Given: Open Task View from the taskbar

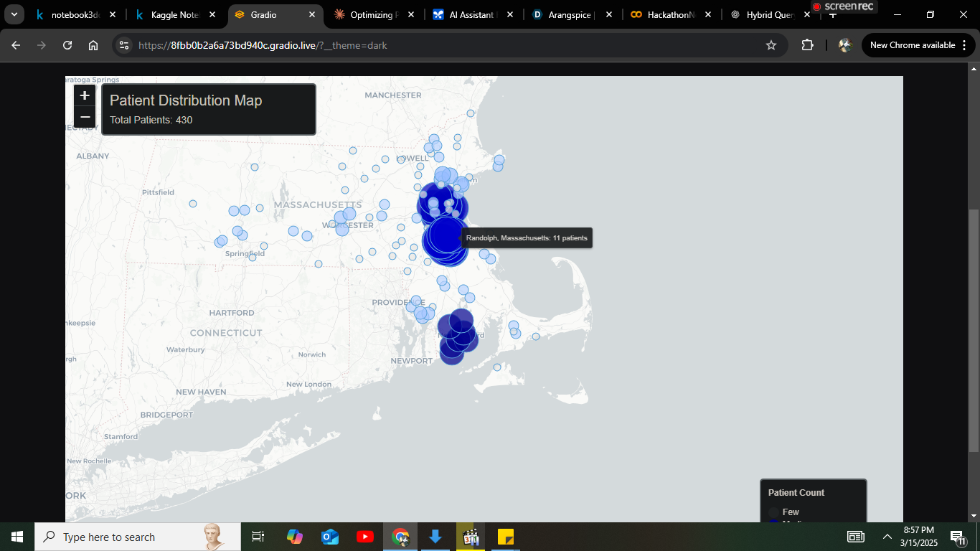Looking at the screenshot, I should click(258, 537).
